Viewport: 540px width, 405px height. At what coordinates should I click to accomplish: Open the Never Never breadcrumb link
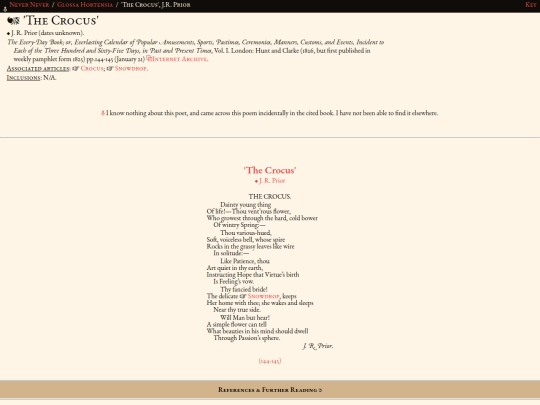coord(29,5)
